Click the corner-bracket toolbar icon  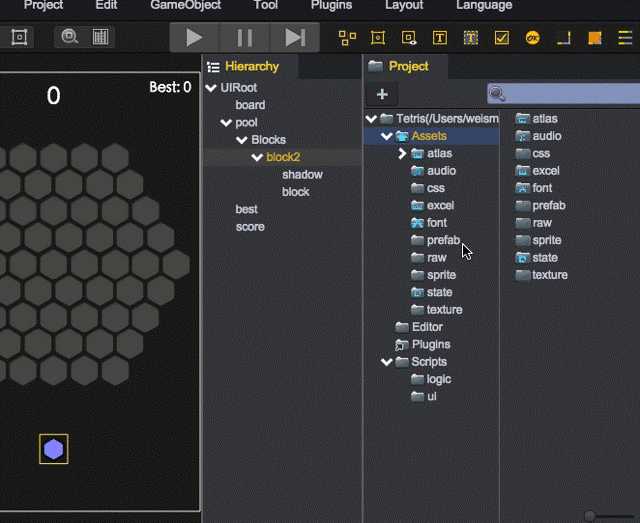[564, 38]
